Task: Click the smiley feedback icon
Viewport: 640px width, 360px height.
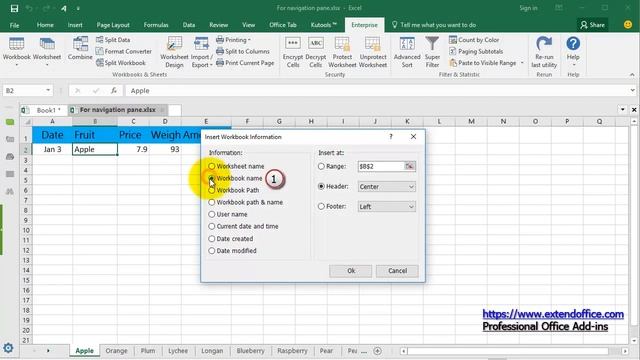Action: pyautogui.click(x=628, y=25)
